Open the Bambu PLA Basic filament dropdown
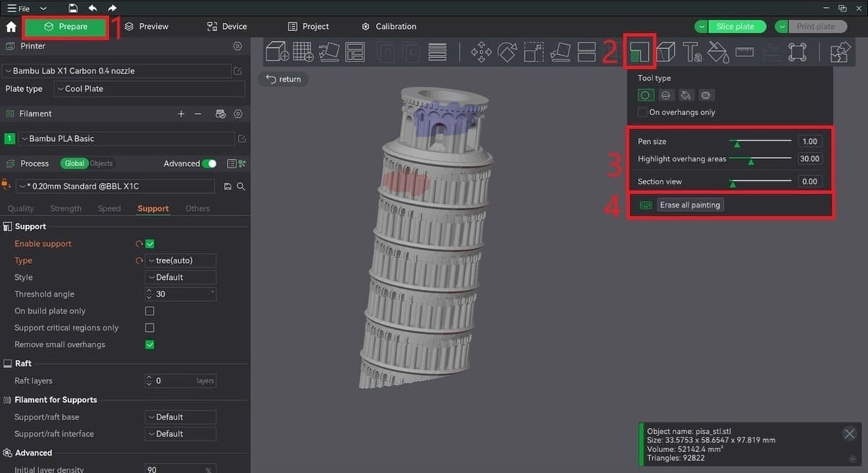The width and height of the screenshot is (868, 473). tap(125, 139)
